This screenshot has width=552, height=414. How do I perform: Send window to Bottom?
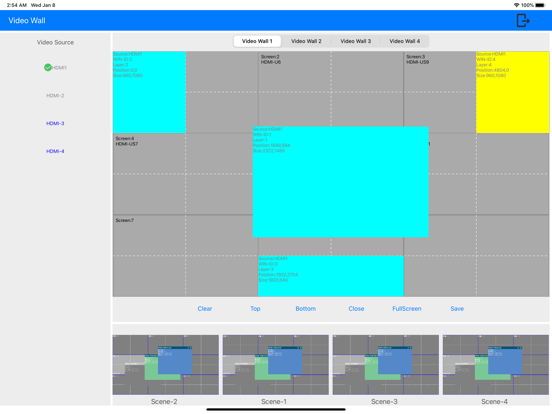306,308
